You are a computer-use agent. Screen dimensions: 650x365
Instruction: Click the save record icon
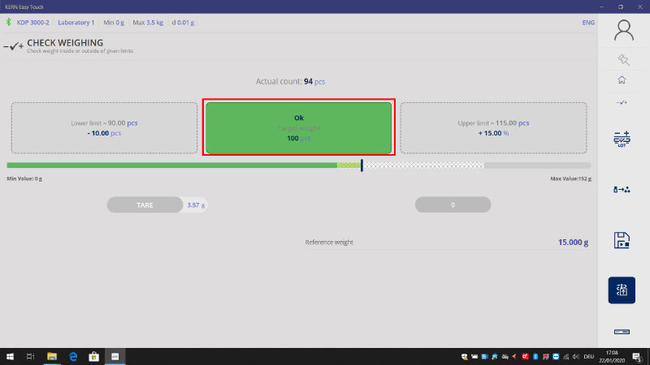[622, 240]
